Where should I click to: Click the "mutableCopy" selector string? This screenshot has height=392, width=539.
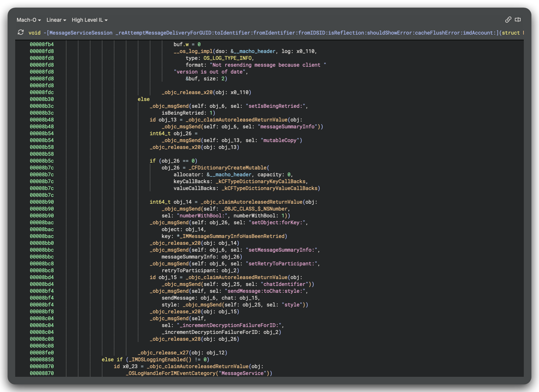[280, 140]
